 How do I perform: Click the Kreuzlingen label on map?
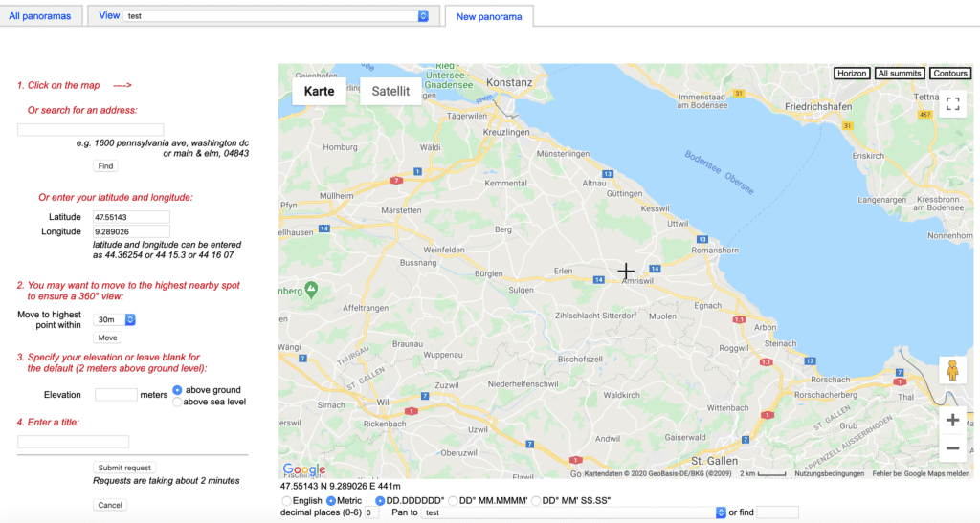tap(506, 132)
